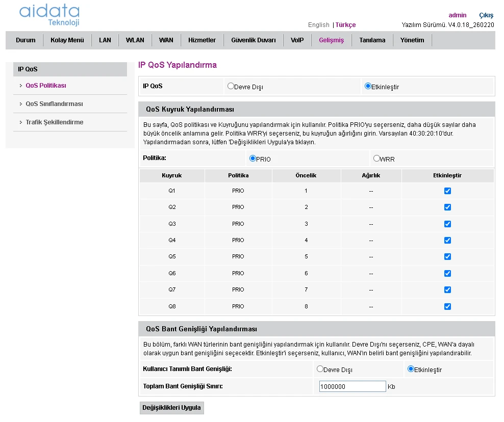Click the PRIO cell in Q7 row
The image size is (504, 422).
(238, 289)
